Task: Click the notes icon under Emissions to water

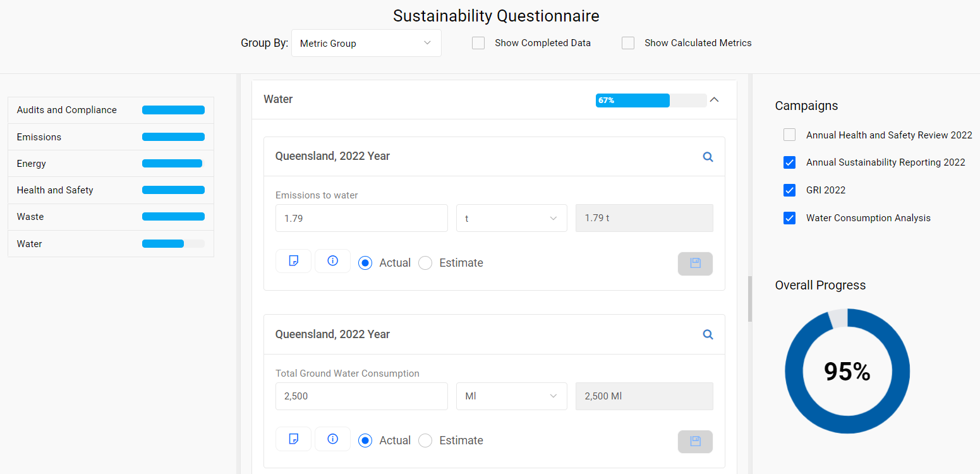Action: (x=293, y=260)
